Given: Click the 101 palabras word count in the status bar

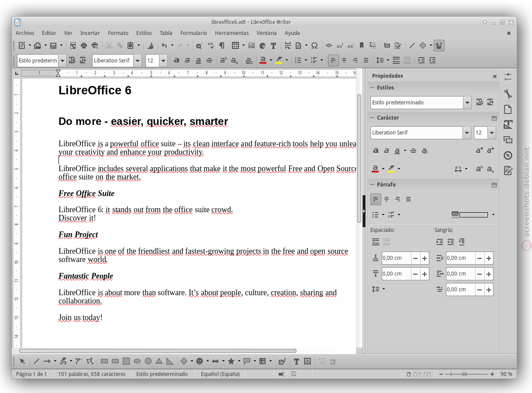Looking at the screenshot, I should point(92,374).
